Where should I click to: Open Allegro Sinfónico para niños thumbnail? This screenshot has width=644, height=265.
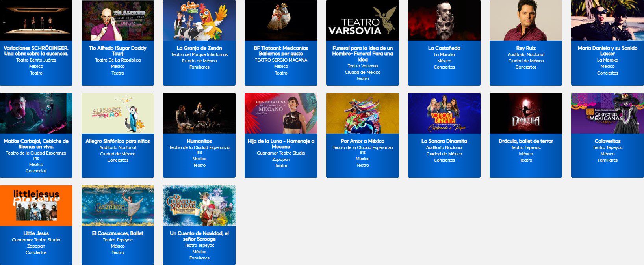coord(118,113)
